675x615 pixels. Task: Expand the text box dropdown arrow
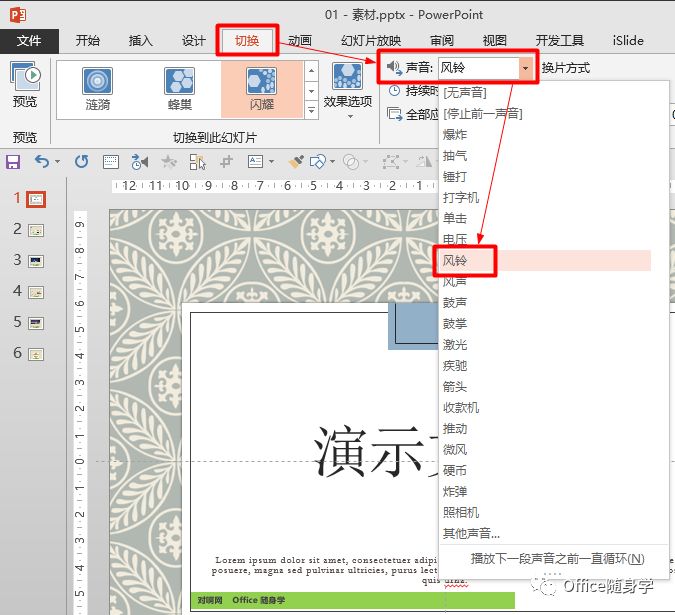click(x=271, y=162)
